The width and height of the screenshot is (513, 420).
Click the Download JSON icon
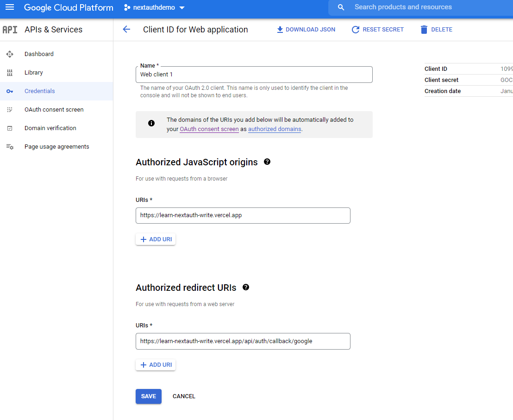[280, 29]
